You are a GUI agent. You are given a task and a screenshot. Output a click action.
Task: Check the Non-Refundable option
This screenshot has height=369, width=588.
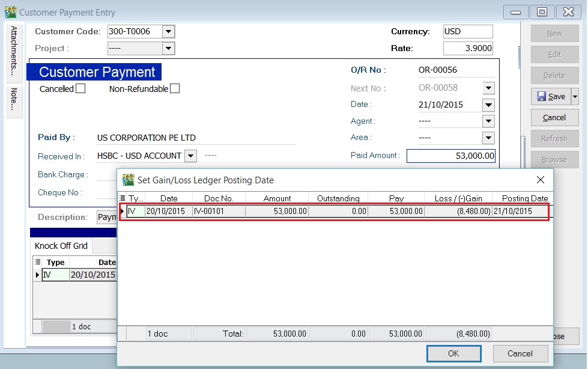[x=174, y=88]
